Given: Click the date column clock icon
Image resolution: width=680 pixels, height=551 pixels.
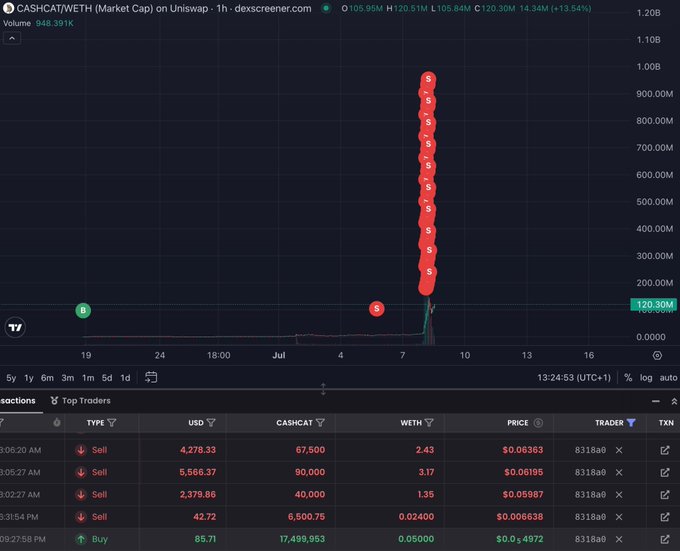Looking at the screenshot, I should (x=57, y=423).
